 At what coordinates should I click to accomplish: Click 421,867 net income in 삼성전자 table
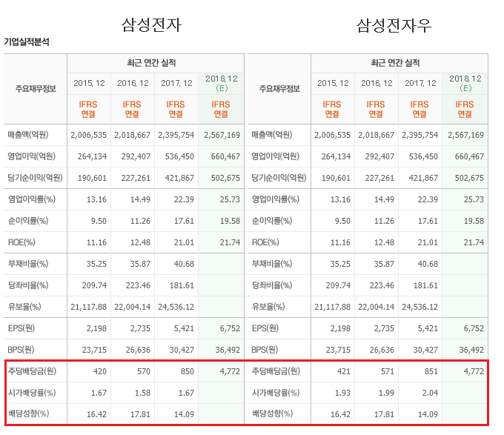pyautogui.click(x=179, y=178)
